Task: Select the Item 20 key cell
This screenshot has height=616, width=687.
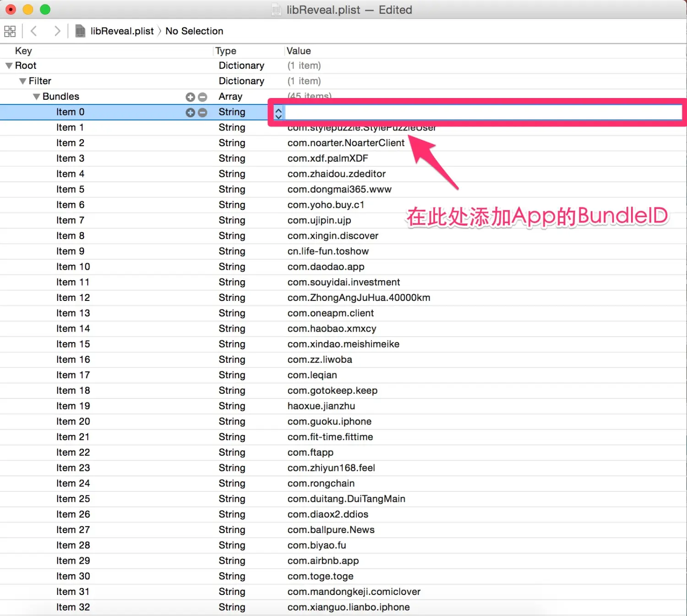Action: 73,421
